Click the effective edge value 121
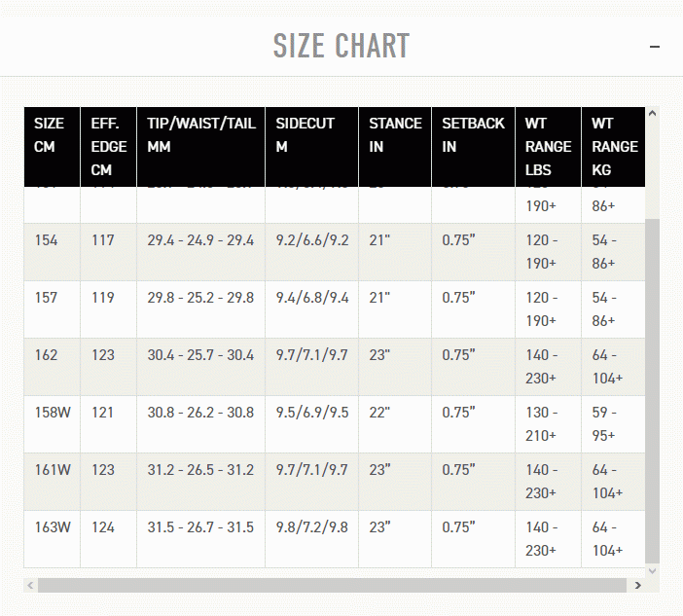Viewport: 683px width, 616px height. [x=103, y=413]
